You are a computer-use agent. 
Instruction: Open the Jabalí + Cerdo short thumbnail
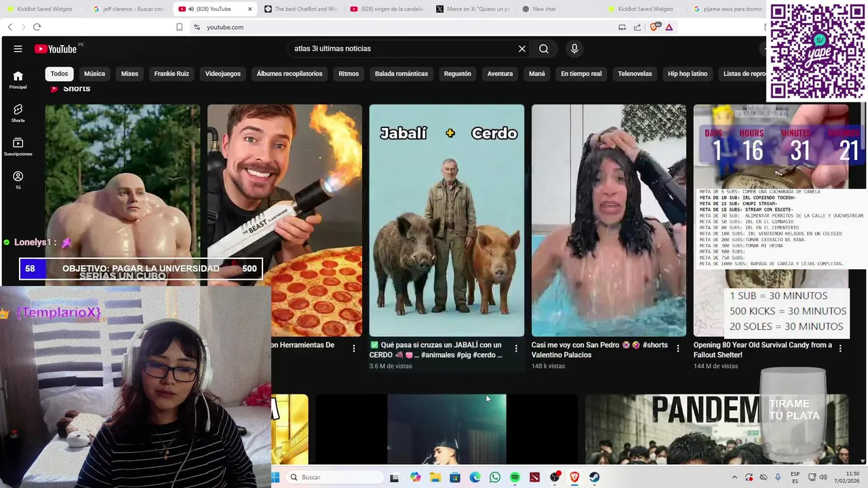pyautogui.click(x=447, y=220)
